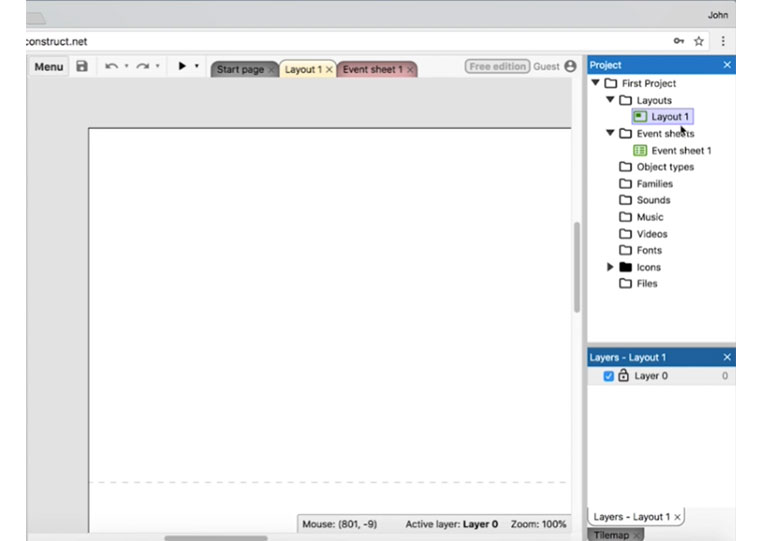763x541 pixels.
Task: Close the Layout 1 tab
Action: [x=329, y=70]
